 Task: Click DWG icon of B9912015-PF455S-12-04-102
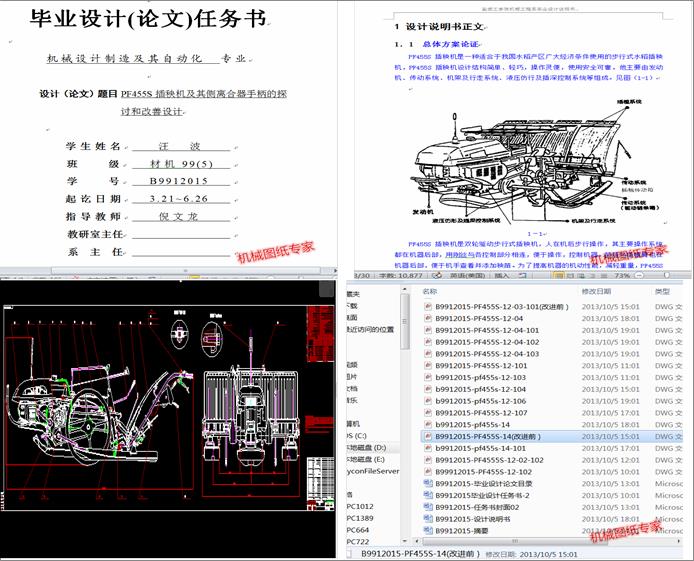coord(428,342)
